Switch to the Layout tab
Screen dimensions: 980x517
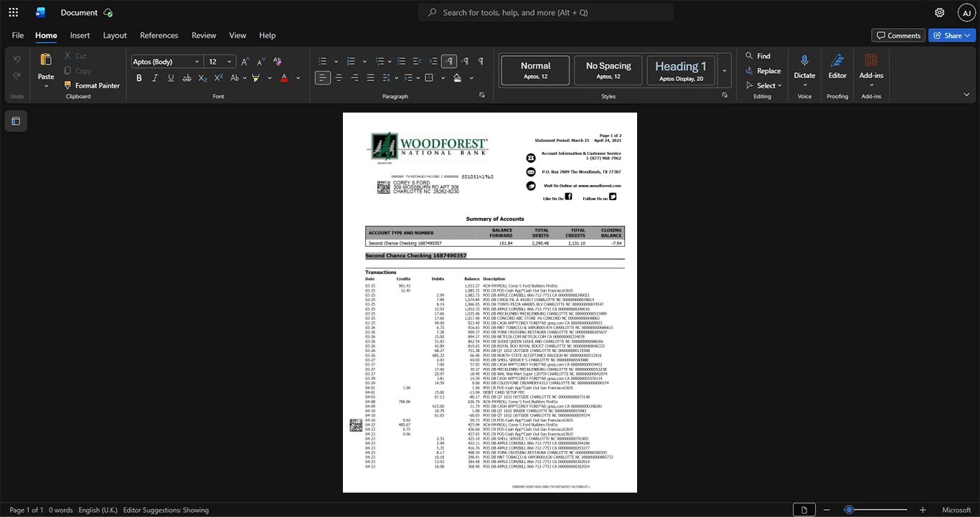point(115,35)
